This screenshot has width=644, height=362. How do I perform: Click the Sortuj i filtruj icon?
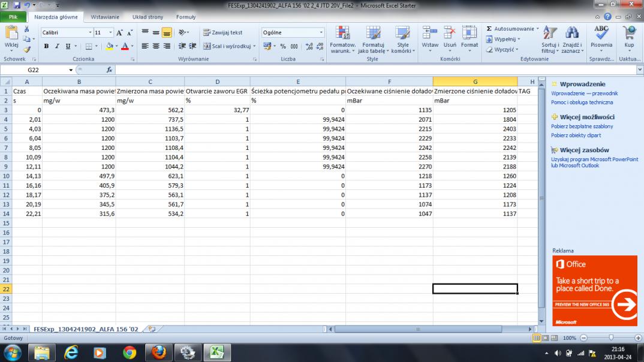549,40
